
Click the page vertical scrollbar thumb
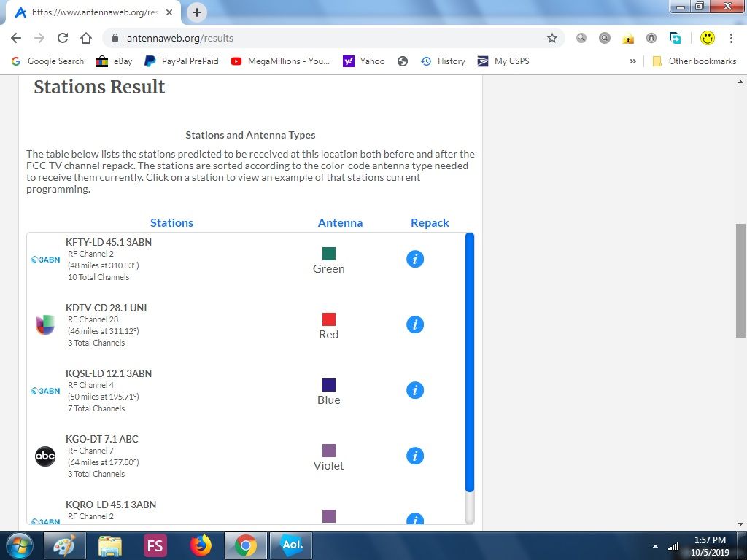(740, 281)
